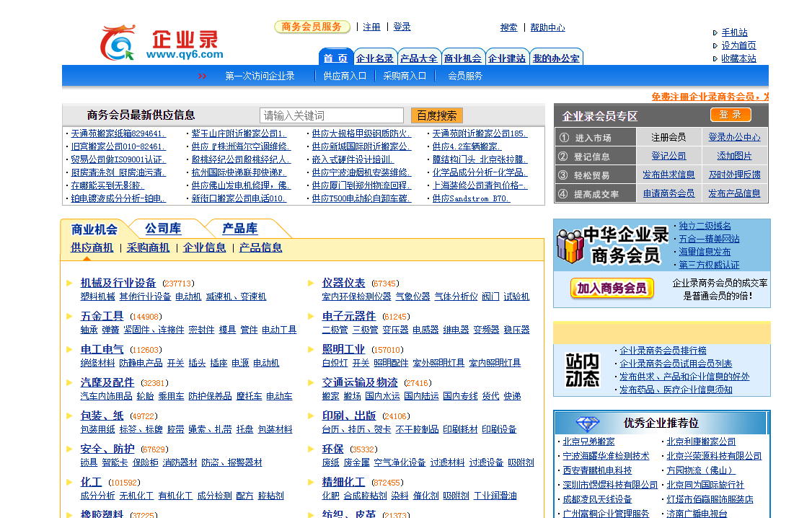This screenshot has height=518, width=812.
Task: Click 发布供求信息 in member zone
Action: pos(668,175)
